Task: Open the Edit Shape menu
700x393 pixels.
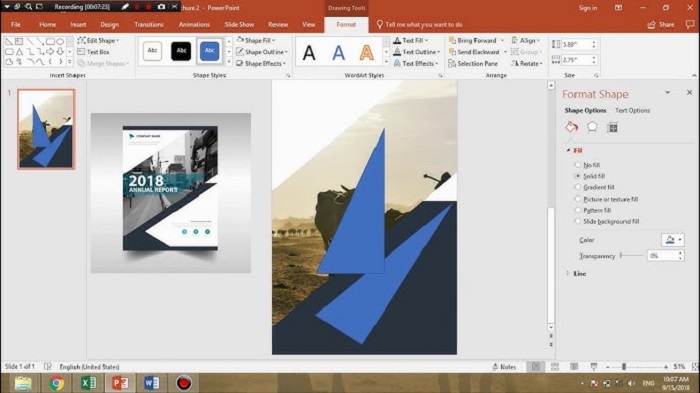Action: [x=98, y=41]
